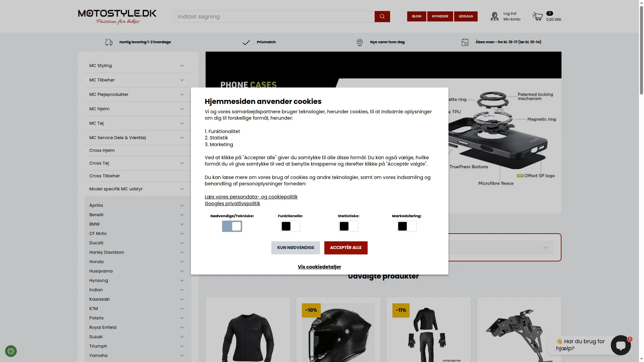Expand the Polaris brand chevron
Image resolution: width=644 pixels, height=362 pixels.
[182, 318]
